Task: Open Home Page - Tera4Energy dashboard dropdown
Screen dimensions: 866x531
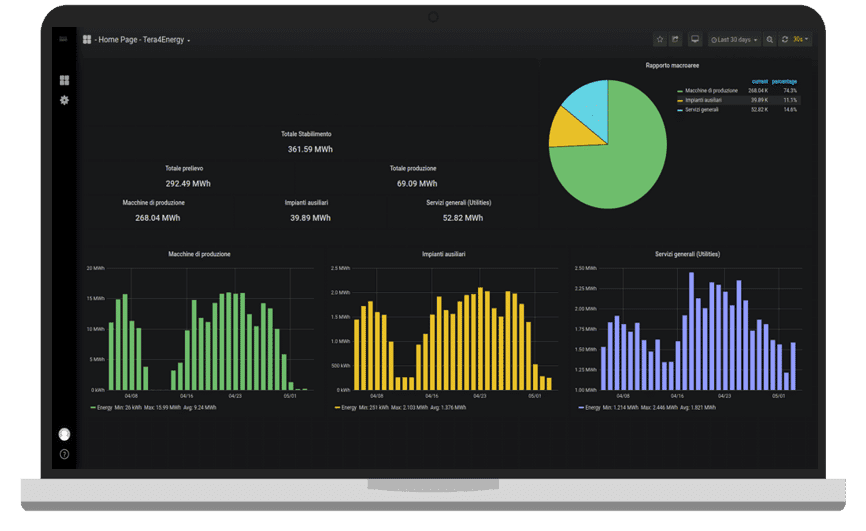Action: click(142, 40)
